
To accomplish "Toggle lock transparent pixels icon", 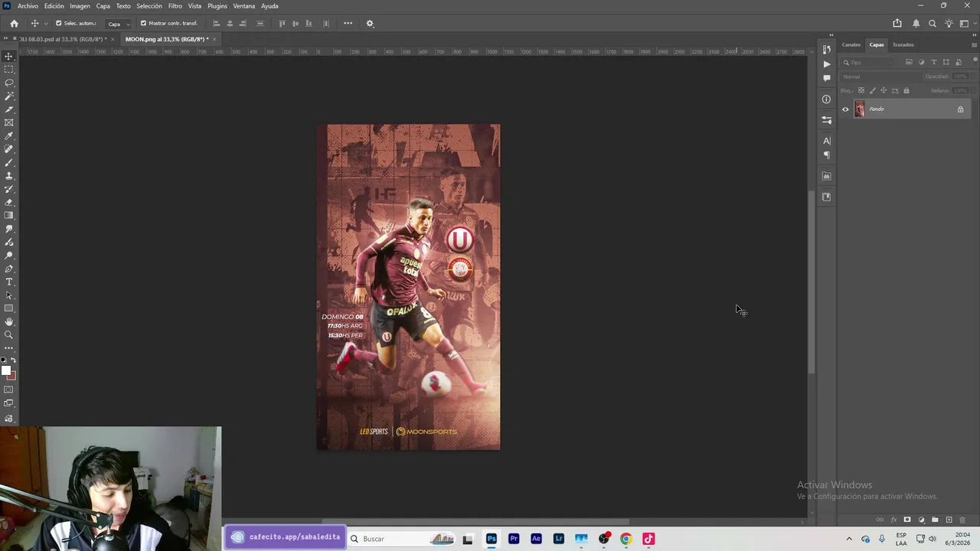I will [x=861, y=90].
